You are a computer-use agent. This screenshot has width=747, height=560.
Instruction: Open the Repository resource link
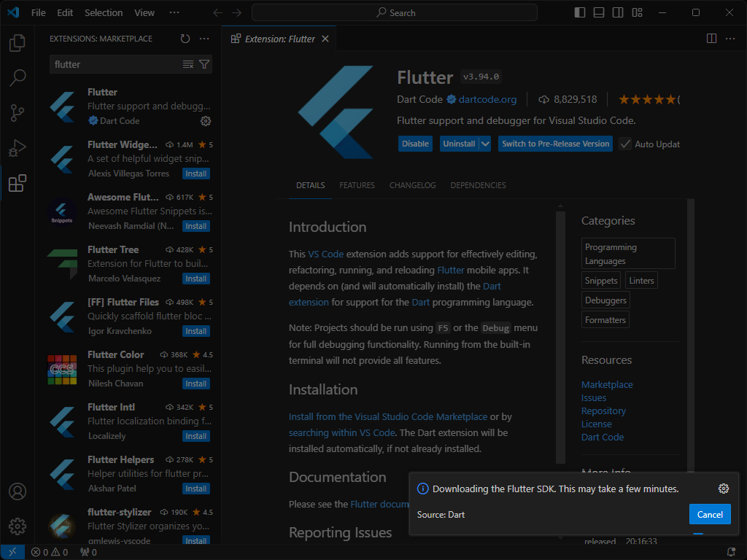[603, 411]
